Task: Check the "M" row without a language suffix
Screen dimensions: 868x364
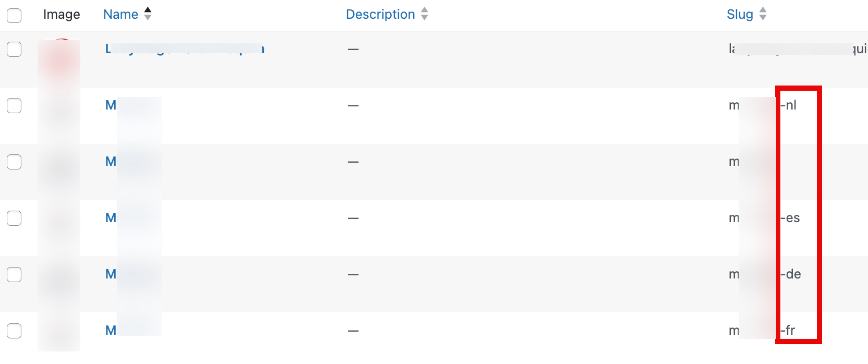Action: point(14,162)
